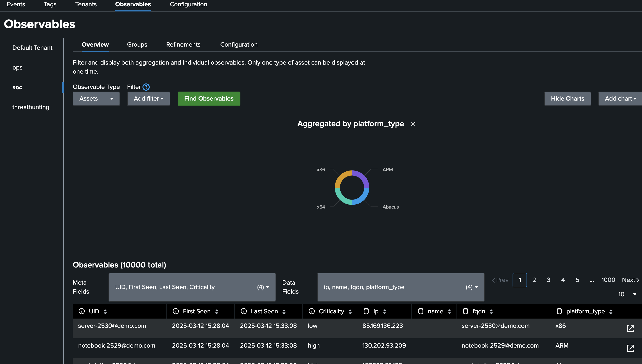Click the Hide Charts button
Viewport: 642px width, 364px height.
coord(567,99)
